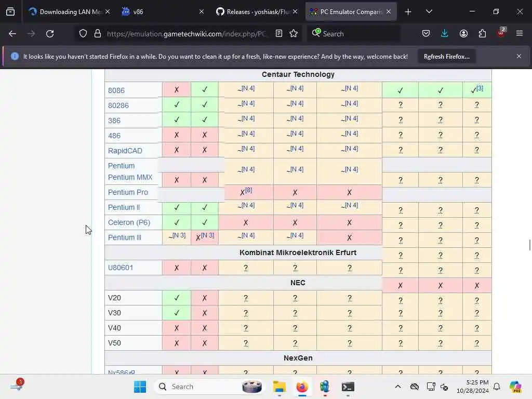Click taskbar Search box
This screenshot has height=399, width=532.
coord(210,387)
